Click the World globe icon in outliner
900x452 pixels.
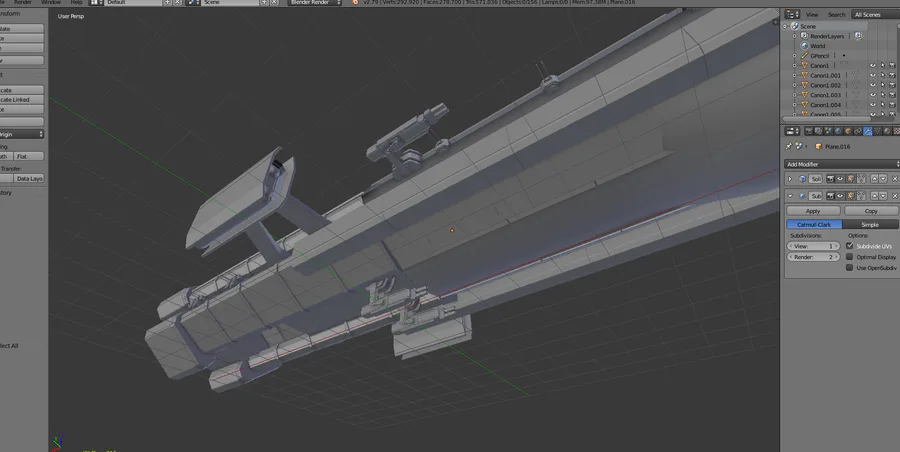coord(805,46)
